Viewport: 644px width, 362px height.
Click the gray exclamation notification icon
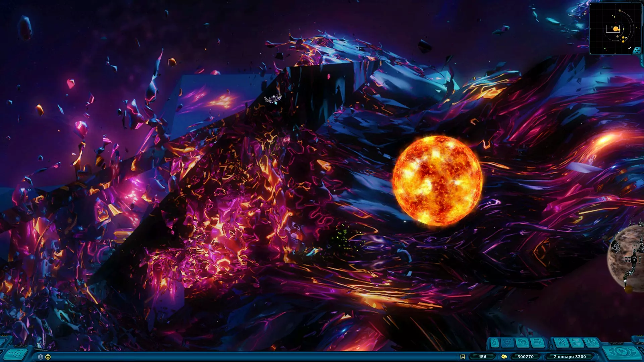pyautogui.click(x=40, y=357)
